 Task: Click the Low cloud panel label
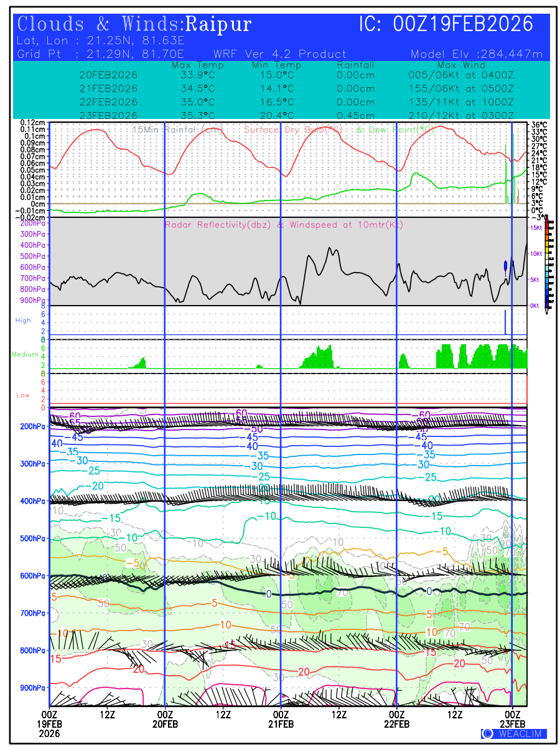click(x=23, y=395)
